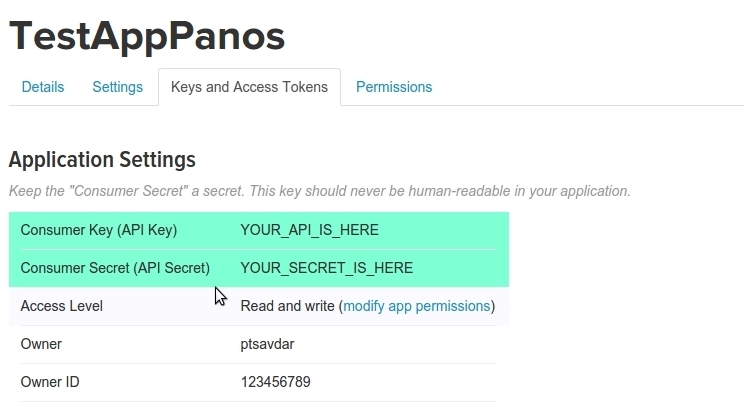Click the Read and write access text
The height and width of the screenshot is (418, 744).
287,306
